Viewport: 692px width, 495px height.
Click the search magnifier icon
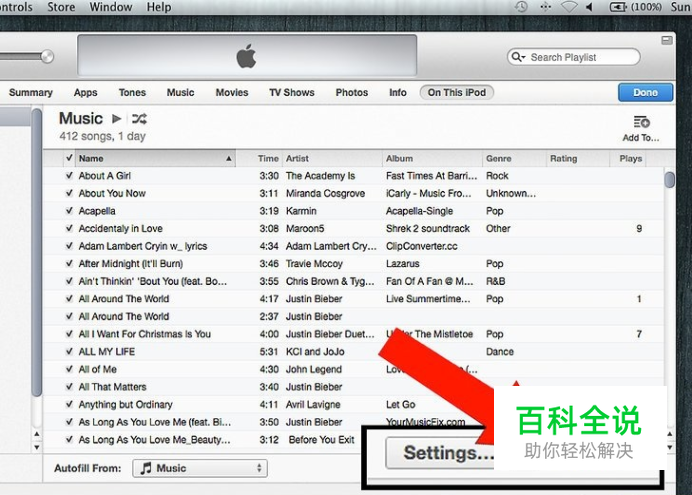518,57
